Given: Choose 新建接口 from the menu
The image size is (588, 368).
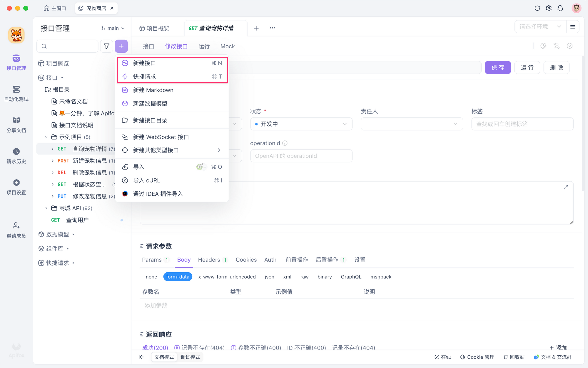Looking at the screenshot, I should (x=172, y=63).
